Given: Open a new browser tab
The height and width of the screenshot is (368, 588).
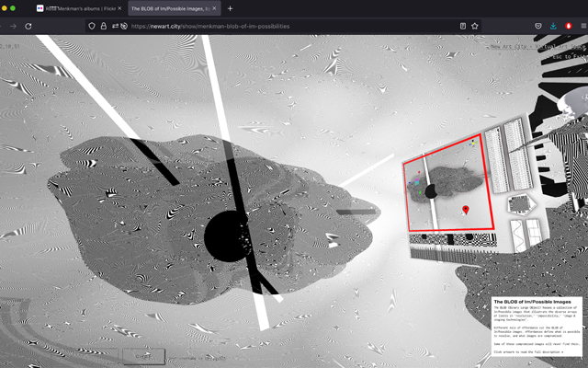Looking at the screenshot, I should 231,8.
